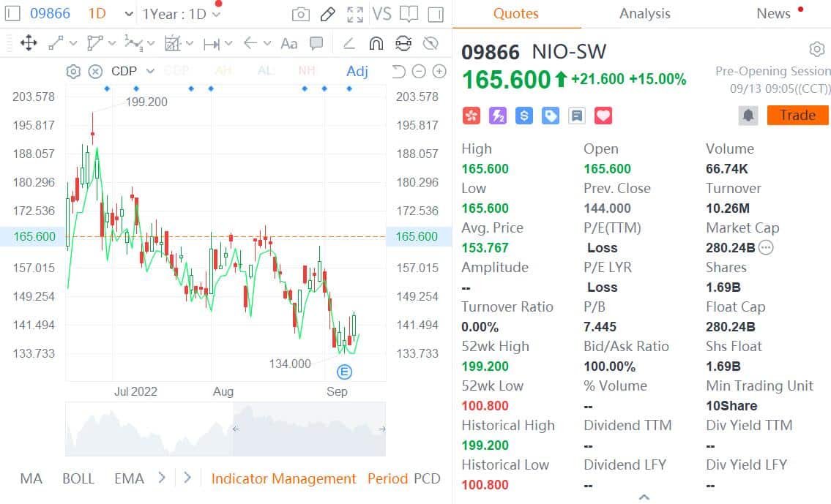Select the text annotation Aa tool
Viewport: 831px width, 504px height.
tap(289, 43)
